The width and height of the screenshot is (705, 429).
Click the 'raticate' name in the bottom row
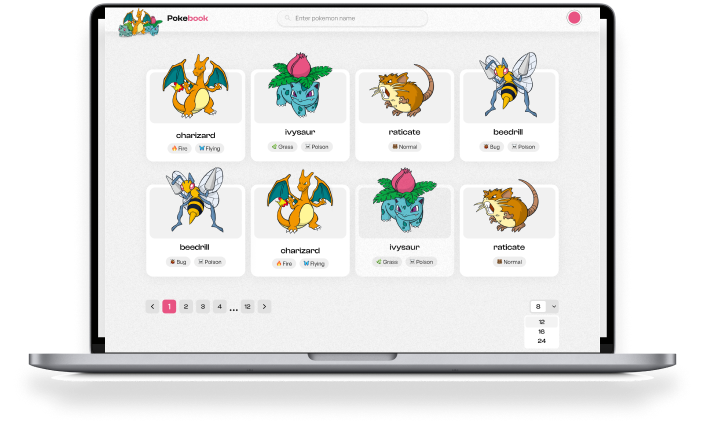[x=509, y=247]
